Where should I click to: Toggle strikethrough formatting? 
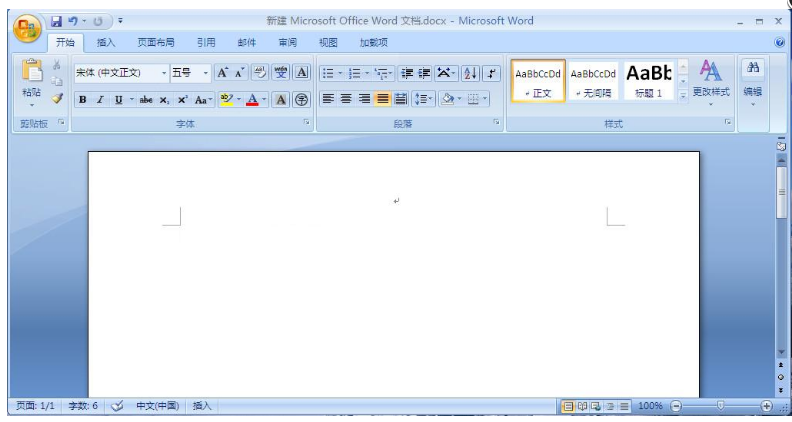(x=146, y=100)
